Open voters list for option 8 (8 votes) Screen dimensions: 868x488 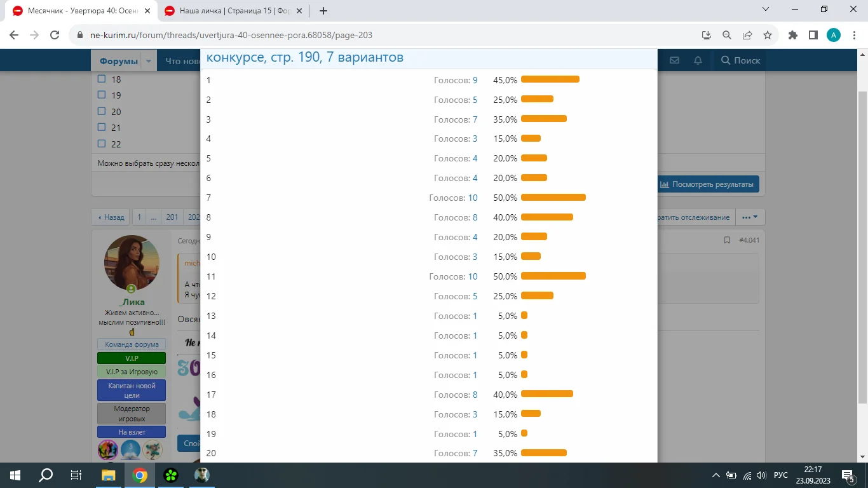point(475,217)
